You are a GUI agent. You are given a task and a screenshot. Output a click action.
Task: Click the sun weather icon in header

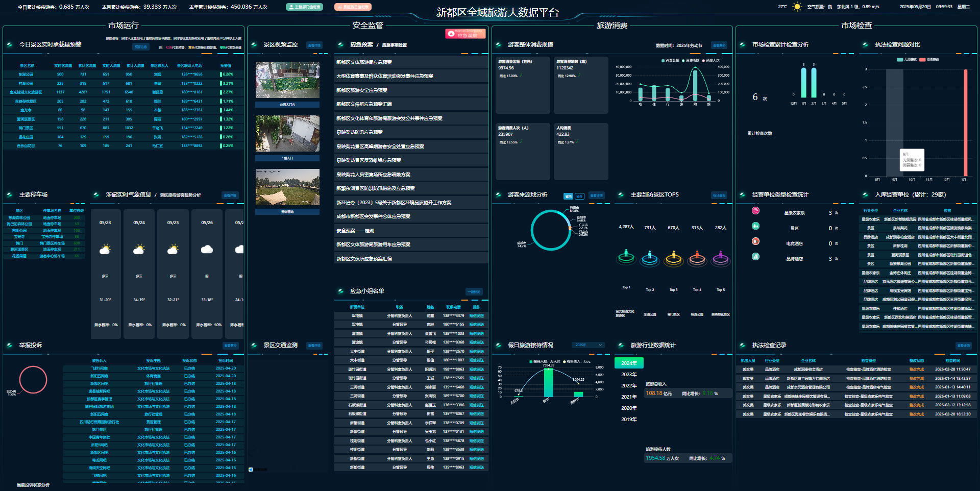click(x=797, y=7)
